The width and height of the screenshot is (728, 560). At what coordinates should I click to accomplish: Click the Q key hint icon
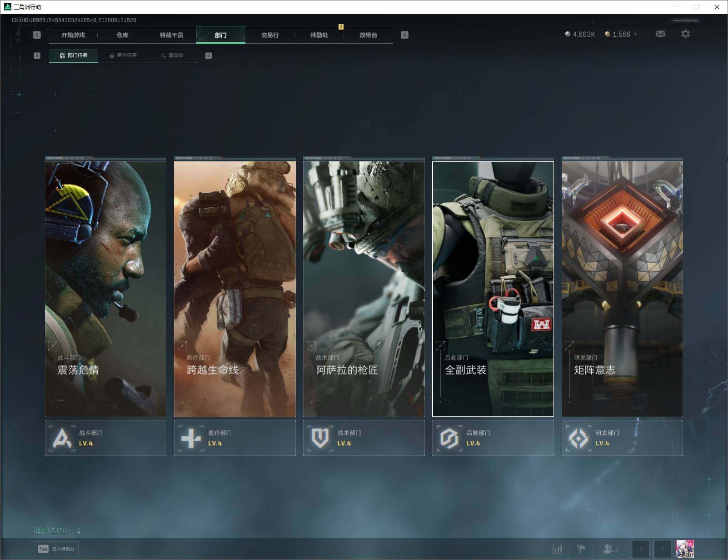click(x=37, y=35)
